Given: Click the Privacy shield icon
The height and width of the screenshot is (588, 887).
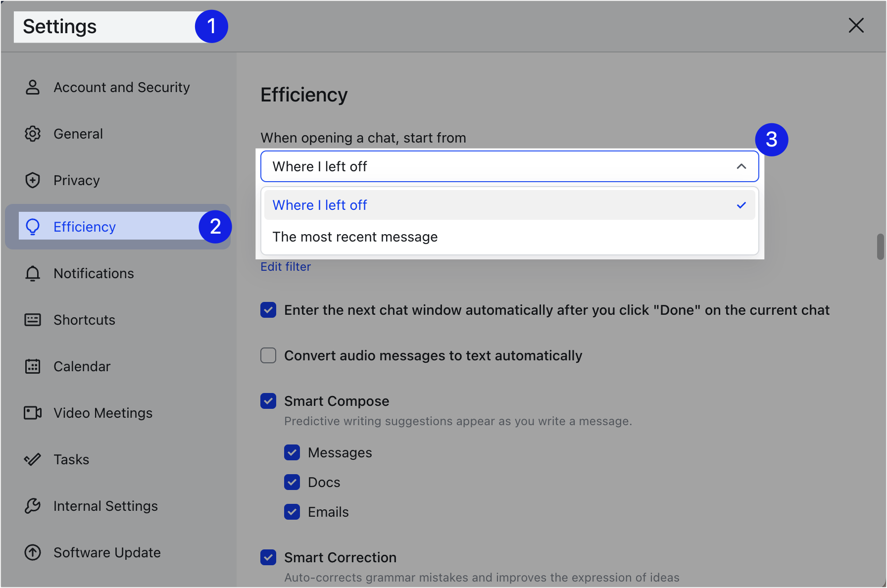Looking at the screenshot, I should pos(32,180).
